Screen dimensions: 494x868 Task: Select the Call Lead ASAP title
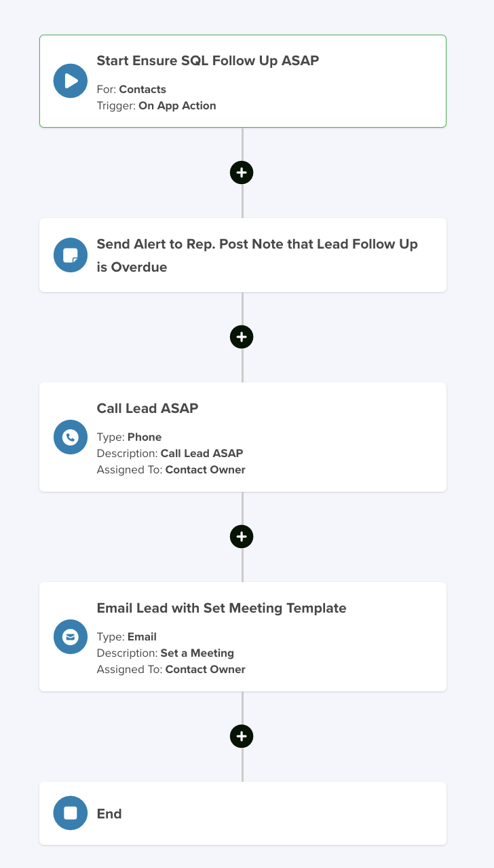[x=147, y=408]
